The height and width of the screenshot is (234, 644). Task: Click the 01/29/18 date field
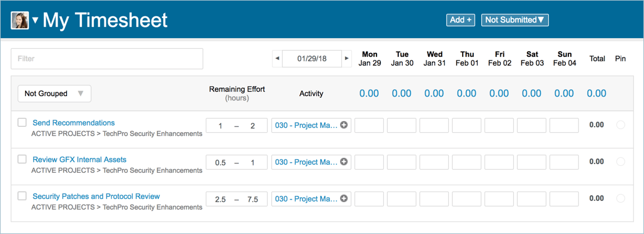[x=312, y=59]
